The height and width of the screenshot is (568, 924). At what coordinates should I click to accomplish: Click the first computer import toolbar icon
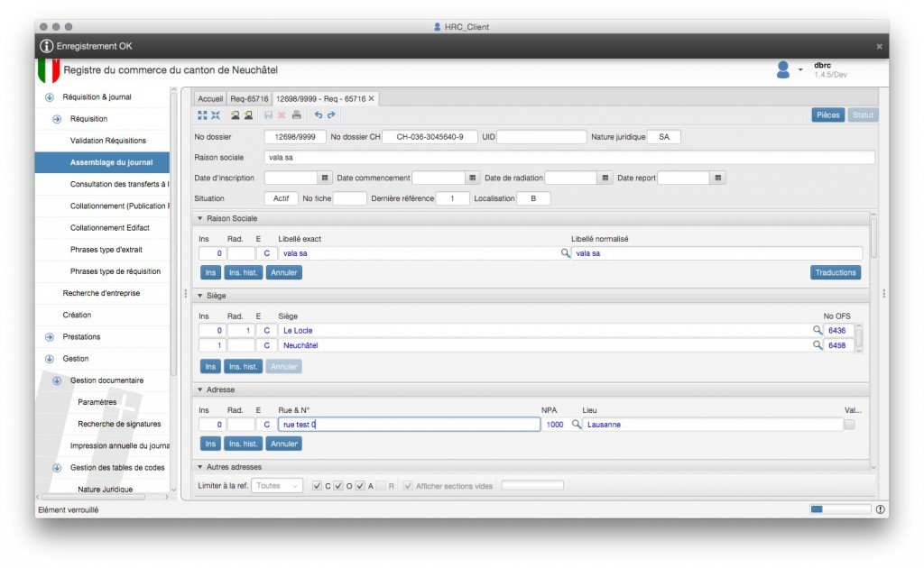click(x=236, y=115)
